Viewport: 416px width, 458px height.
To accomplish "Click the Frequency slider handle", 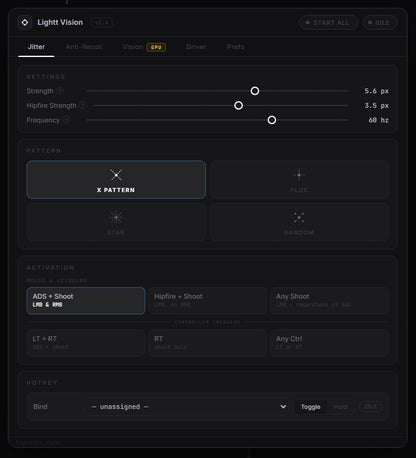I will pos(272,120).
